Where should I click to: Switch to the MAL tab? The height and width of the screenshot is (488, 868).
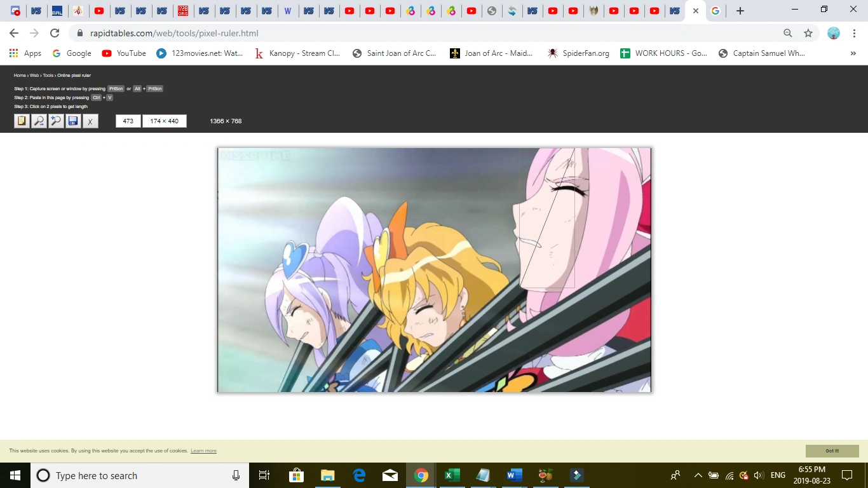[57, 11]
